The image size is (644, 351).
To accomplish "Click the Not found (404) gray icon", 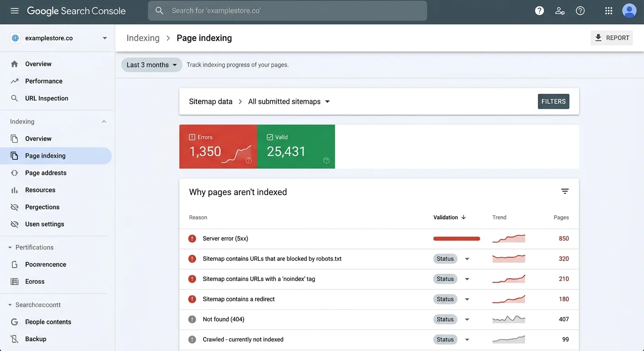I will pyautogui.click(x=192, y=319).
